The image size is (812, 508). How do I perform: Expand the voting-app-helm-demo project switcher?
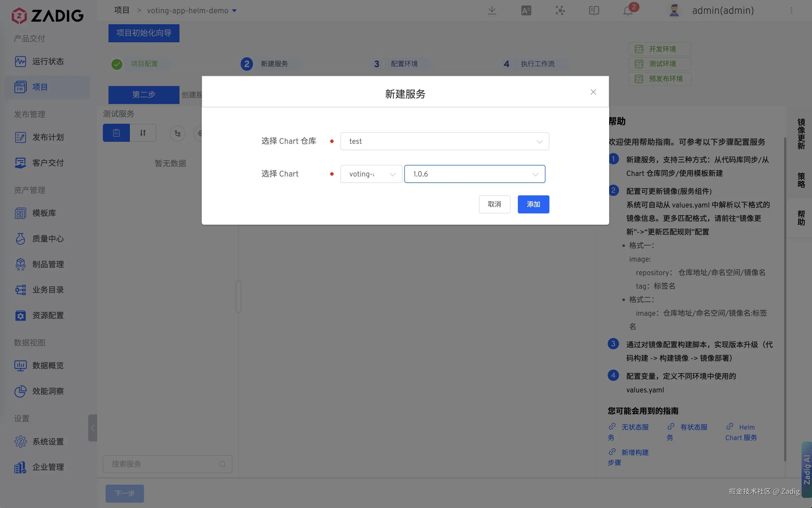coord(234,11)
